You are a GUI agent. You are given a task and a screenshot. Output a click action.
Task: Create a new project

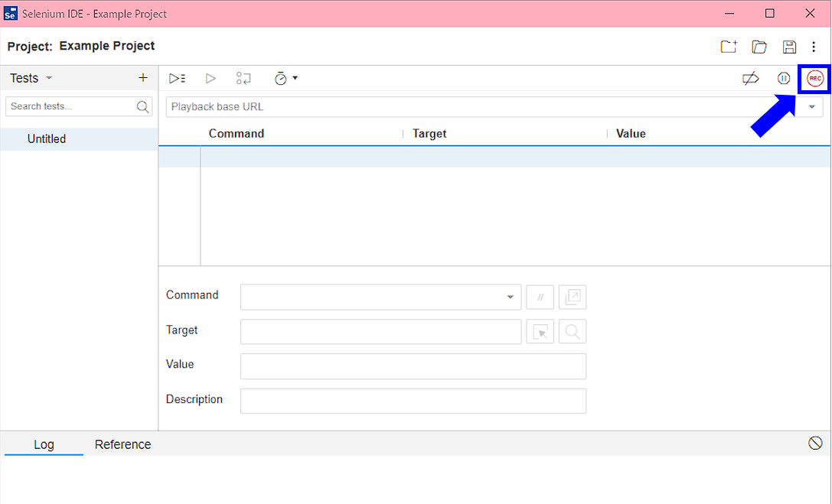[728, 46]
